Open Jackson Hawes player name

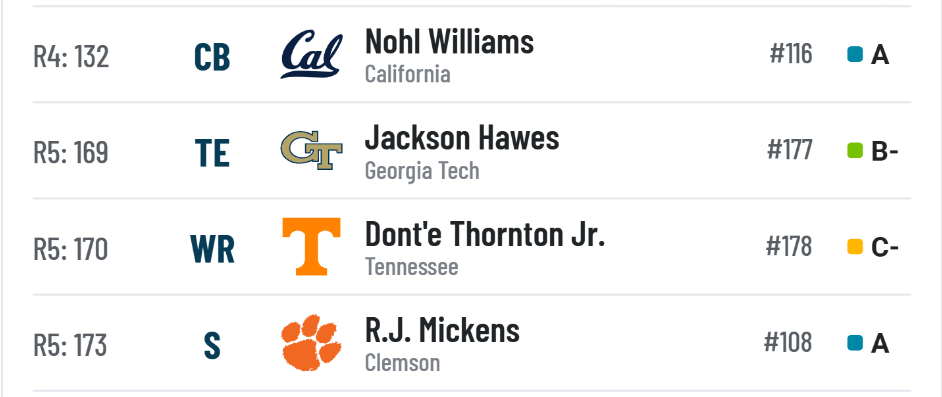pyautogui.click(x=462, y=138)
